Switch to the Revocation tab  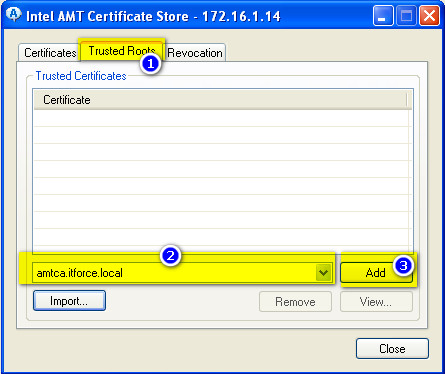tap(195, 53)
